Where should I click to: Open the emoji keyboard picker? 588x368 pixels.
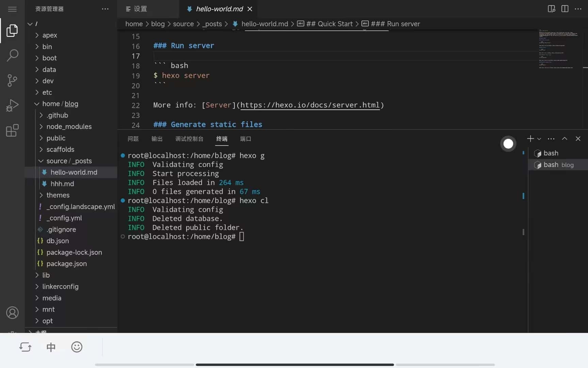point(77,347)
